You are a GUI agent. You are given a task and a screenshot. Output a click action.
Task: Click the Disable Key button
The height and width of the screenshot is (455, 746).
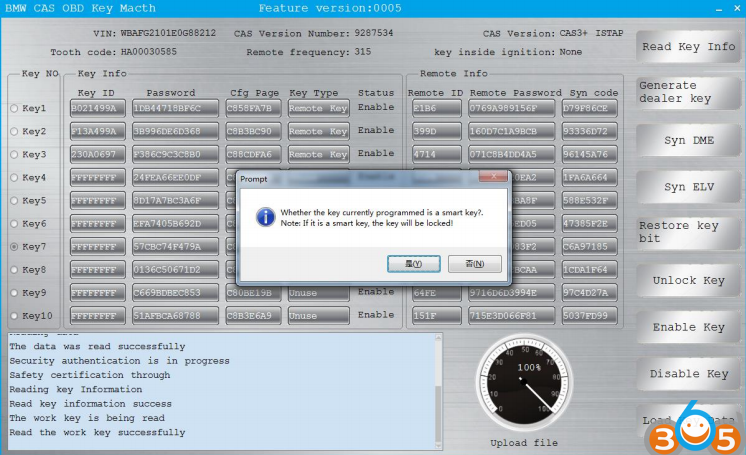tap(688, 374)
